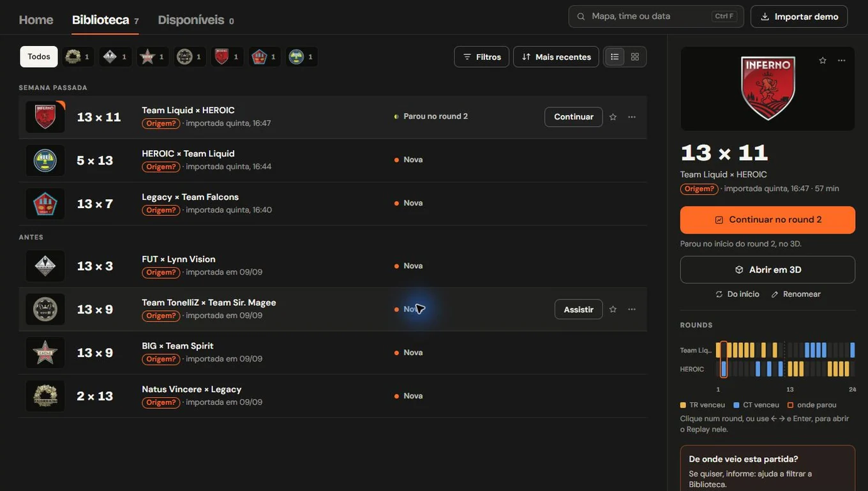868x491 pixels.
Task: Click the Origem? tag in the details panel
Action: tap(700, 189)
